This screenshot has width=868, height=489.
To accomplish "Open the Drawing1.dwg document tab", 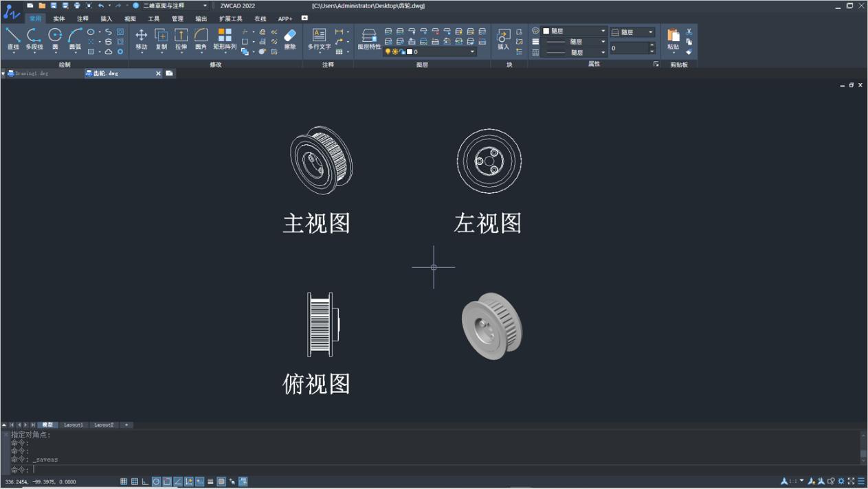I will [32, 73].
